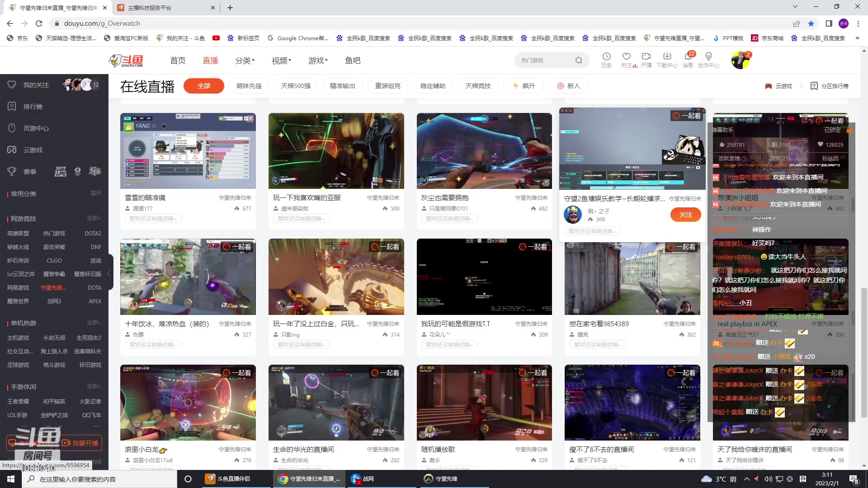Select the 稳定辅助 filter tab
Screen dimensions: 868x488
click(433, 86)
